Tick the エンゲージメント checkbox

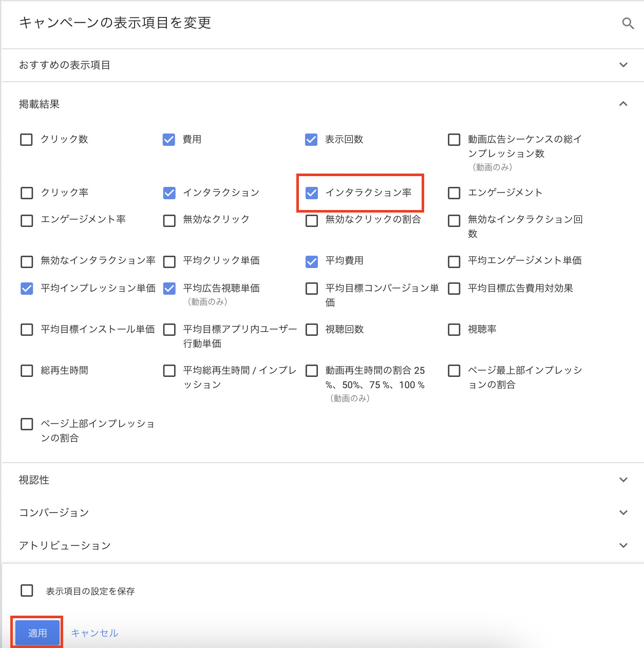point(454,193)
